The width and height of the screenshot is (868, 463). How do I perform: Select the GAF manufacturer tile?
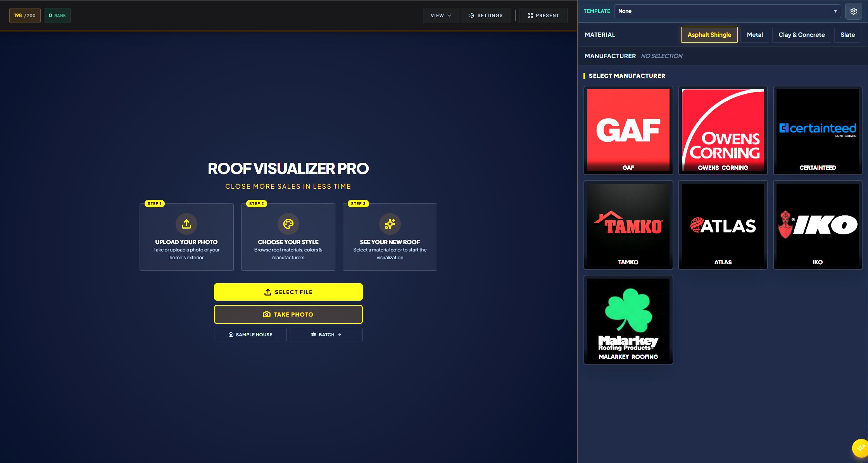(x=628, y=130)
